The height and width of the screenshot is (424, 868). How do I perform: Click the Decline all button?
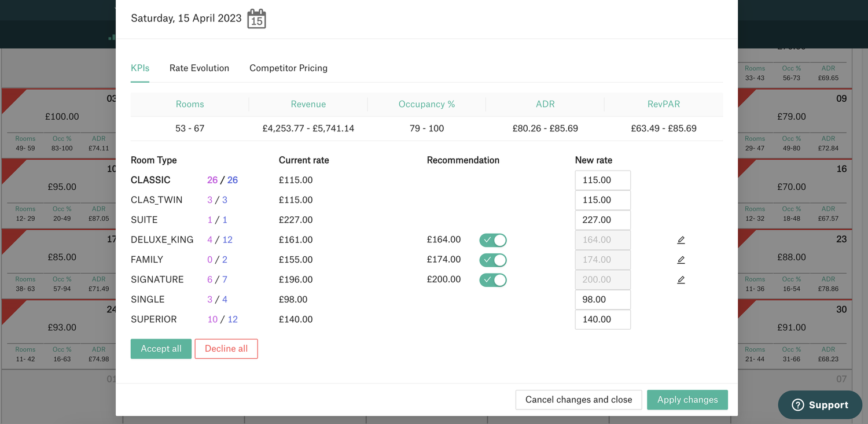point(226,348)
